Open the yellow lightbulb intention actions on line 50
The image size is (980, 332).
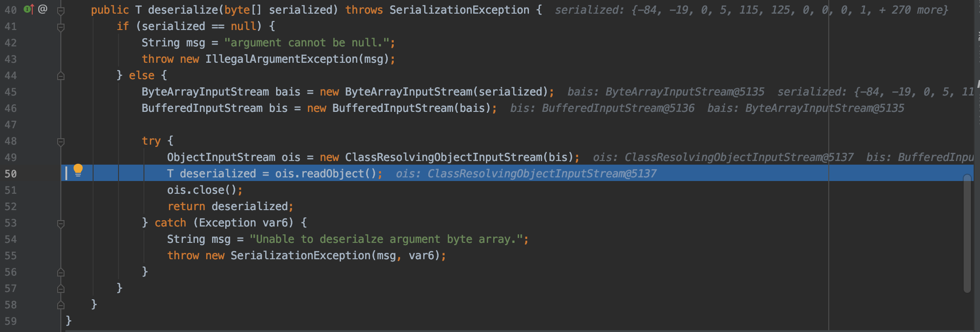[x=78, y=171]
